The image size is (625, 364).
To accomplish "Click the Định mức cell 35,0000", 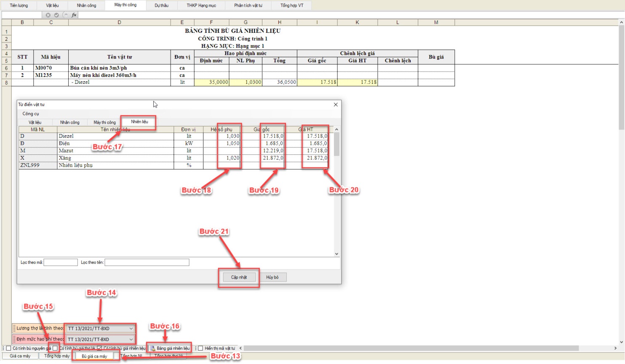I will 211,82.
